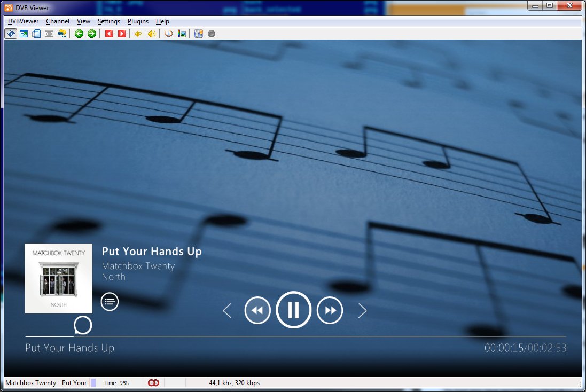The width and height of the screenshot is (586, 392).
Task: Open the Settings menu
Action: (109, 21)
